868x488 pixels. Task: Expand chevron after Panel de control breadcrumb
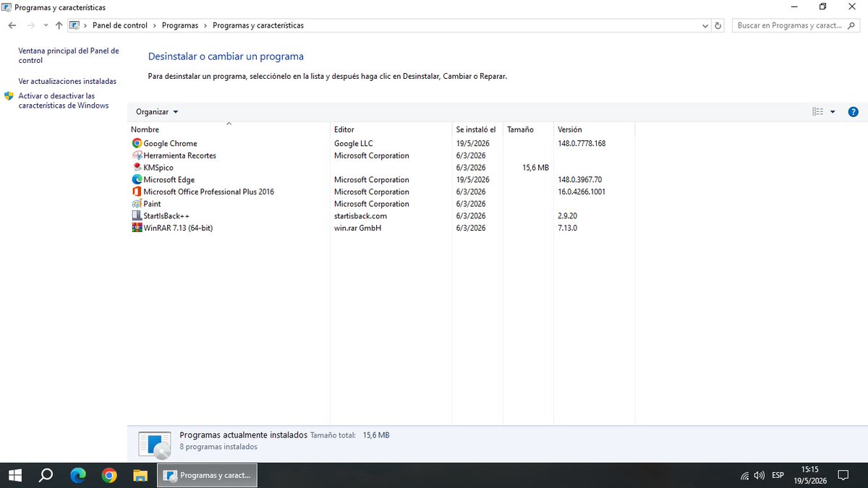[x=155, y=25]
